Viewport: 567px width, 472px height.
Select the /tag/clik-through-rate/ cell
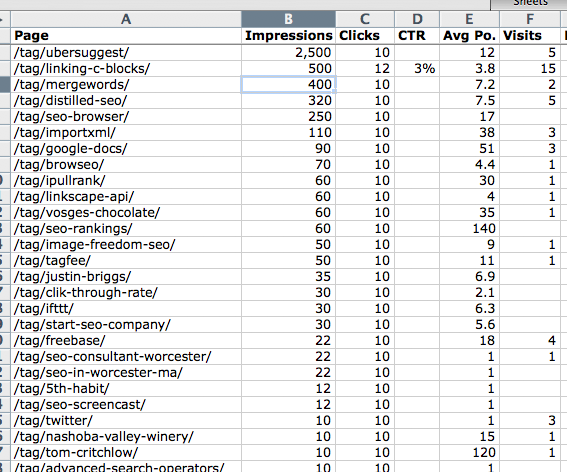pyautogui.click(x=126, y=293)
